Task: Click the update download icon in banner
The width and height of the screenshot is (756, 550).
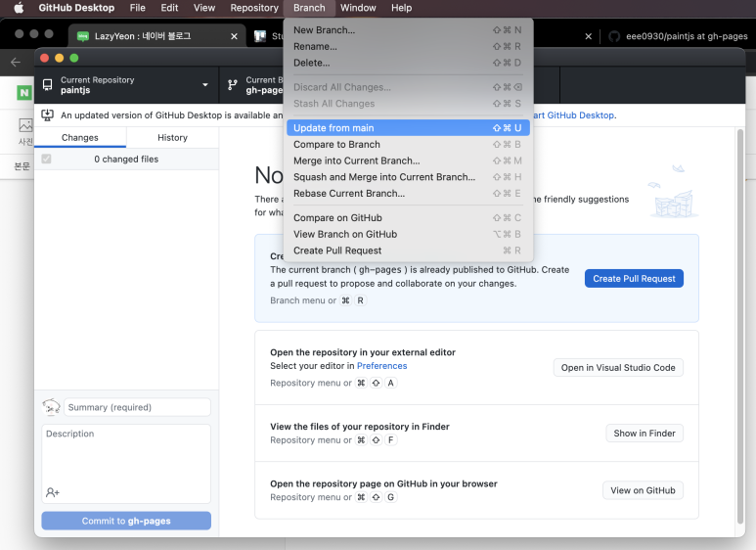Action: click(x=47, y=115)
